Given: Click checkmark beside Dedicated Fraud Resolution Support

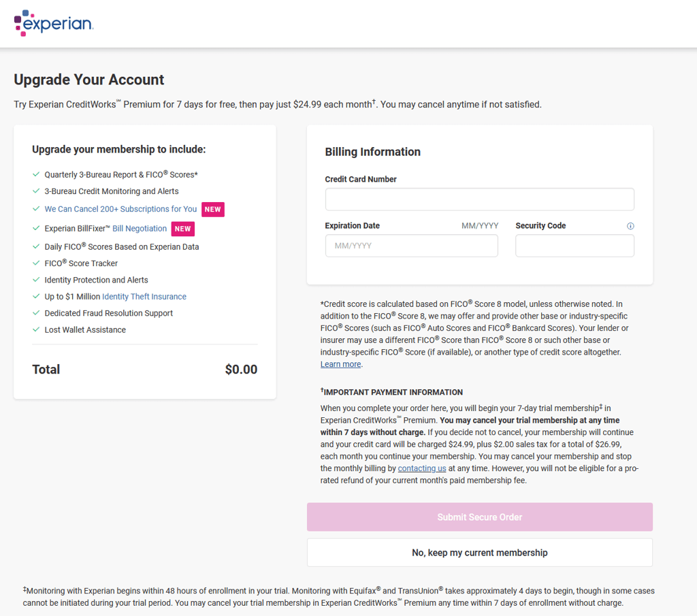Looking at the screenshot, I should point(37,313).
